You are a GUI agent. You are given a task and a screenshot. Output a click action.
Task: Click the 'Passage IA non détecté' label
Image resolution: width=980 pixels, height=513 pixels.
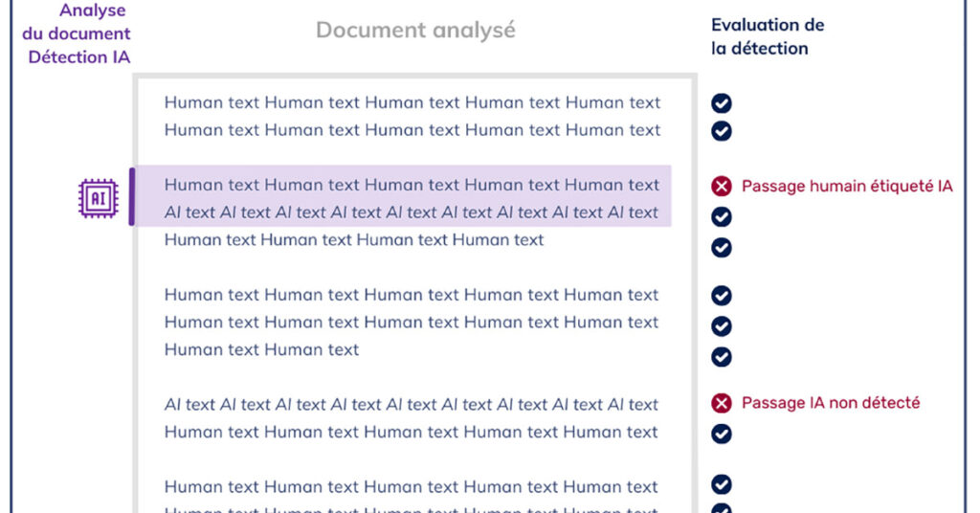pyautogui.click(x=831, y=403)
